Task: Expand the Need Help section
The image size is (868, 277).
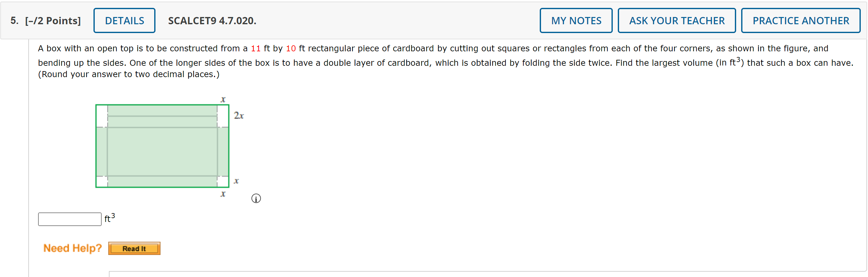Action: click(x=72, y=248)
